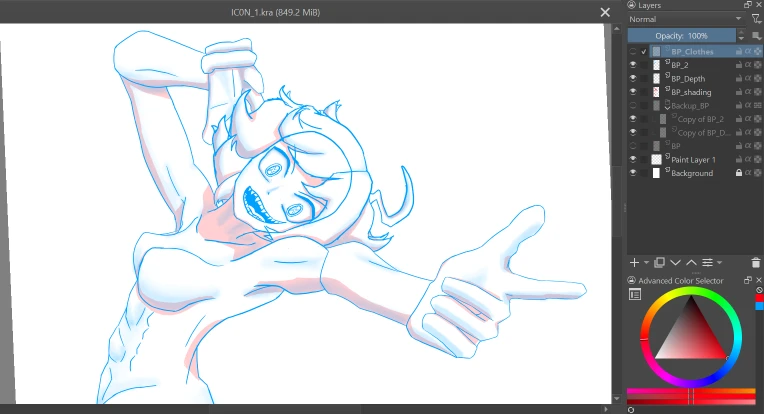Hide the BP_2 layer
764x414 pixels.
(633, 65)
